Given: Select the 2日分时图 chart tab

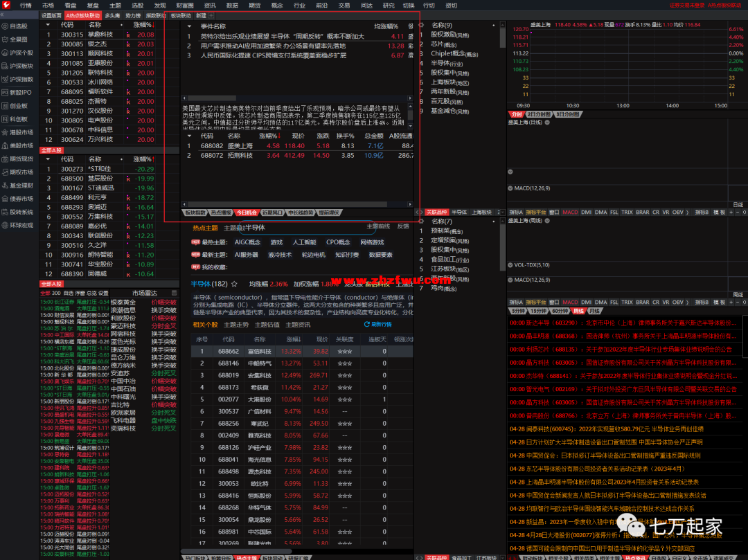Looking at the screenshot, I should pos(539,114).
